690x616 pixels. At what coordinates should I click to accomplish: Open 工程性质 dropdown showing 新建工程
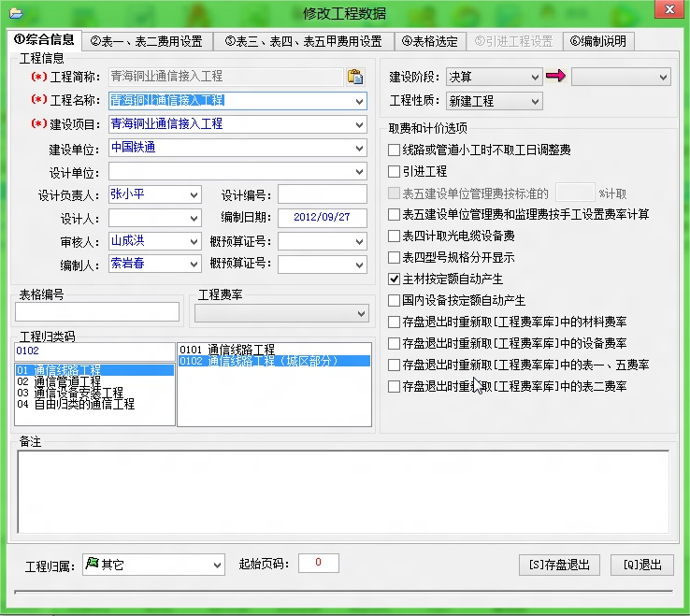click(x=535, y=102)
